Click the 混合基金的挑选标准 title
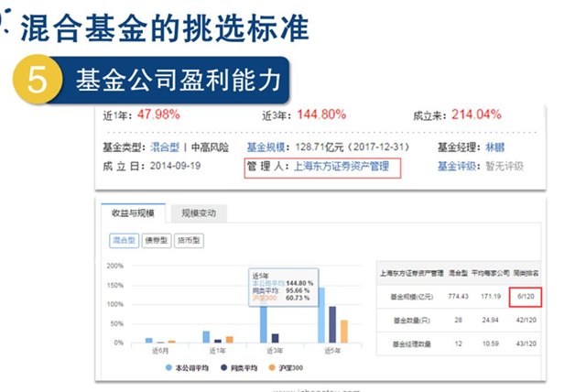The width and height of the screenshot is (586, 392). pyautogui.click(x=165, y=28)
